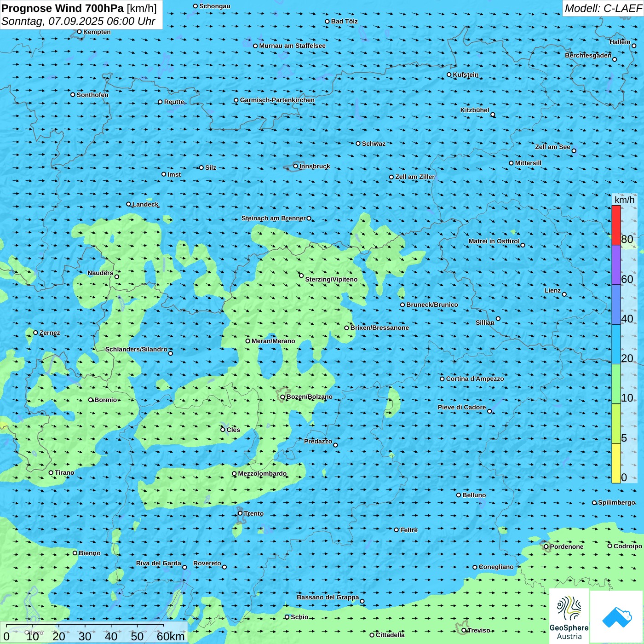Click the GeoSphere Austria logo
The height and width of the screenshot is (644, 644).
point(569,616)
